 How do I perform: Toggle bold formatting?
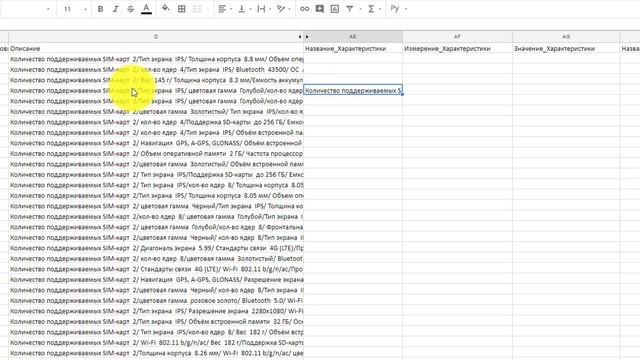pos(100,9)
